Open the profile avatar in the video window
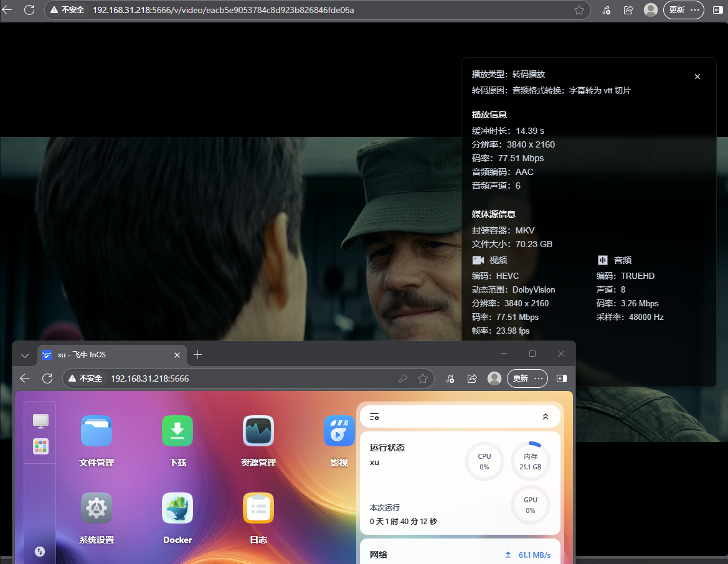 (651, 10)
